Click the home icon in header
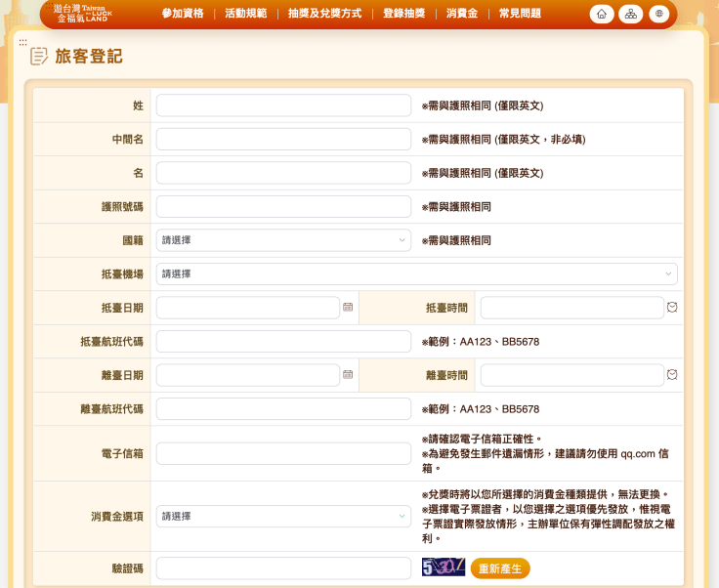 coord(602,14)
